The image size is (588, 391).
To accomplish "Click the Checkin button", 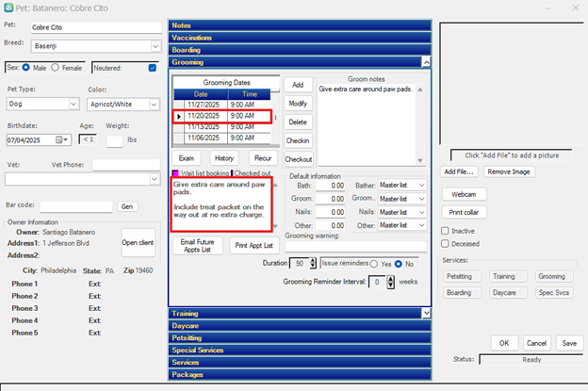I will [x=298, y=140].
